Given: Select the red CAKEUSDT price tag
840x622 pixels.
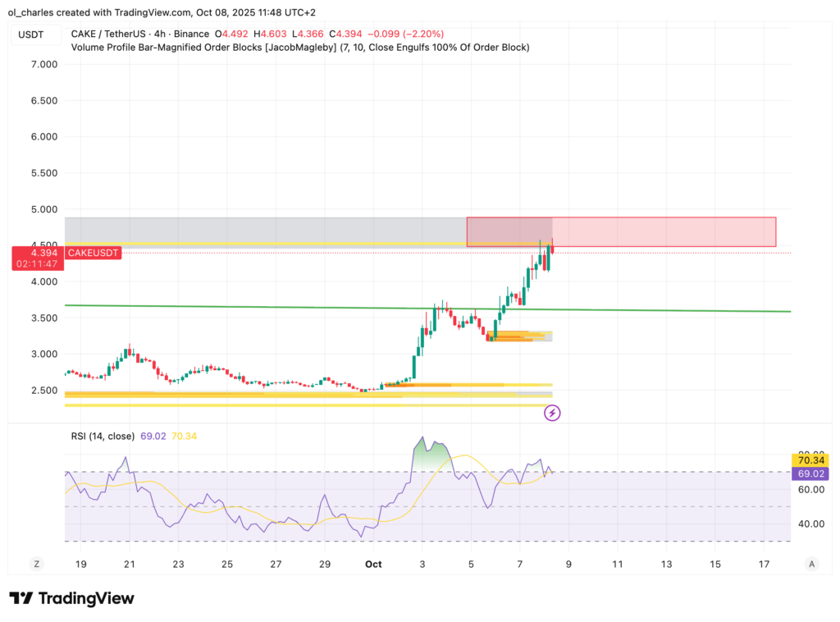Looking at the screenshot, I should click(93, 253).
